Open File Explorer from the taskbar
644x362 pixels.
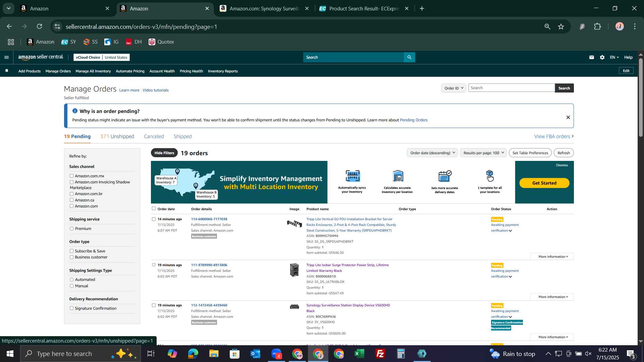[214, 354]
